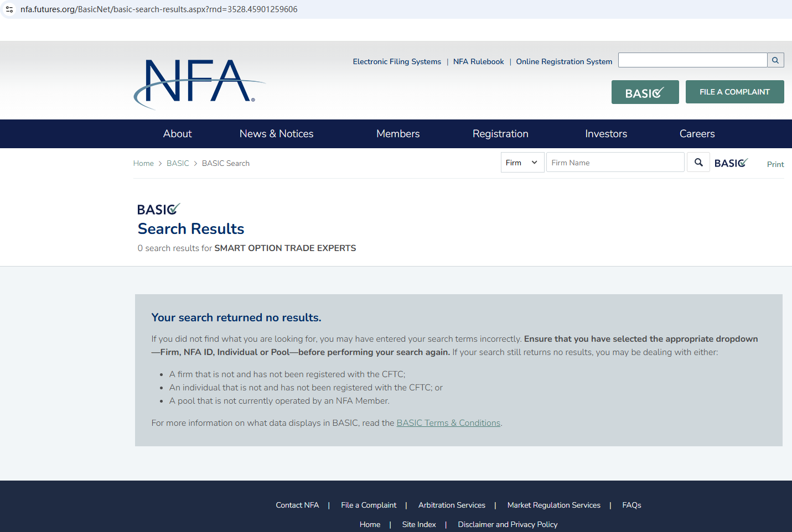
Task: Open the Members menu
Action: coord(398,134)
